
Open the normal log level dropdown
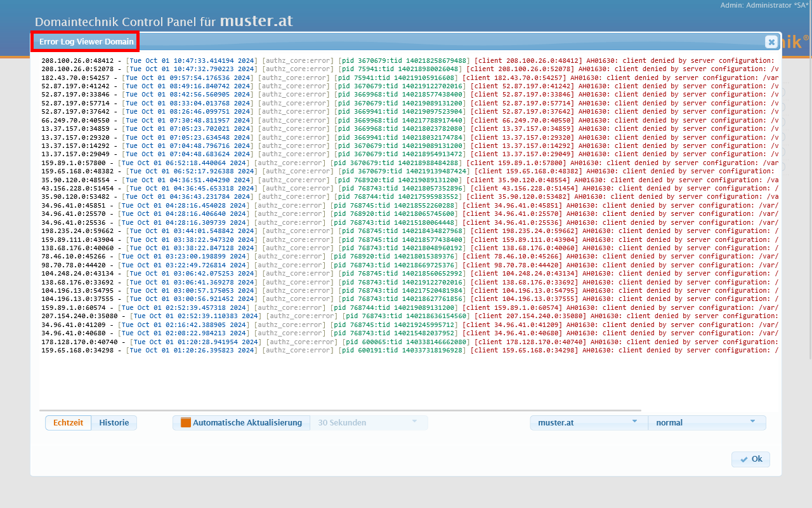point(706,422)
